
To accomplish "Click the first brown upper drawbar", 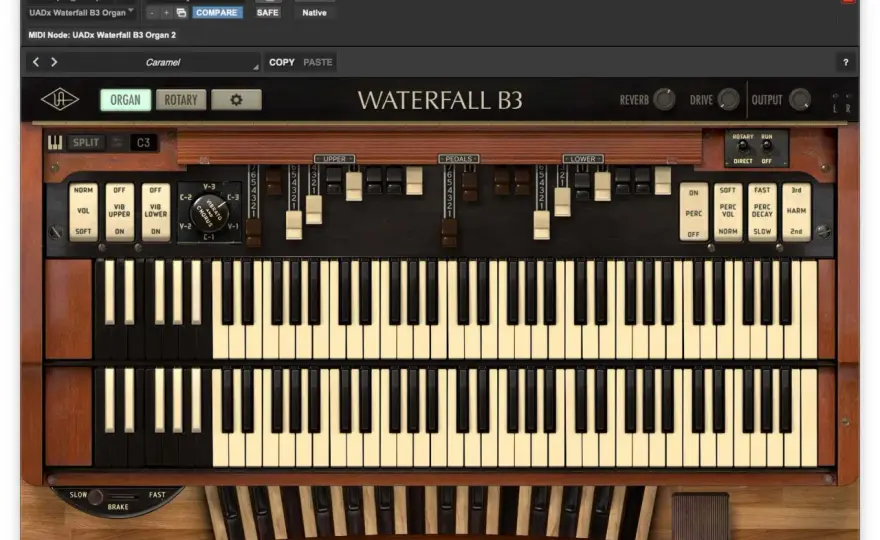I will [254, 232].
